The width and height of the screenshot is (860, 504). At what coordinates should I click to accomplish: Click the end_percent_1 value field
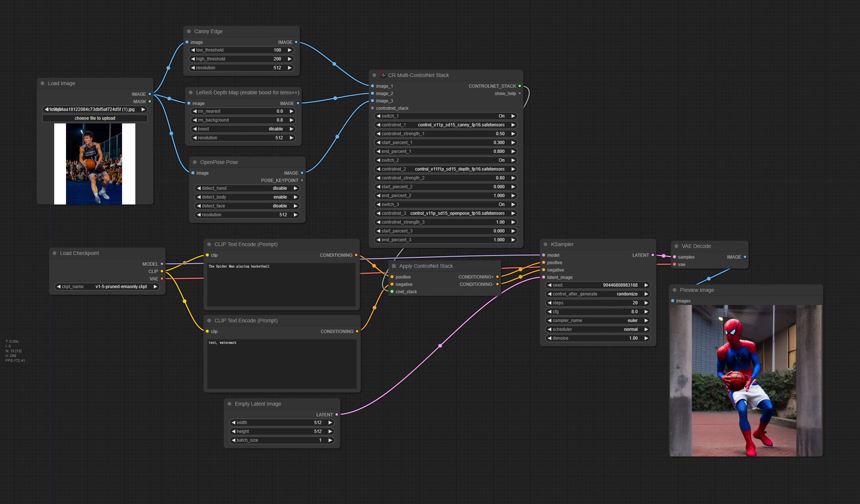(445, 151)
